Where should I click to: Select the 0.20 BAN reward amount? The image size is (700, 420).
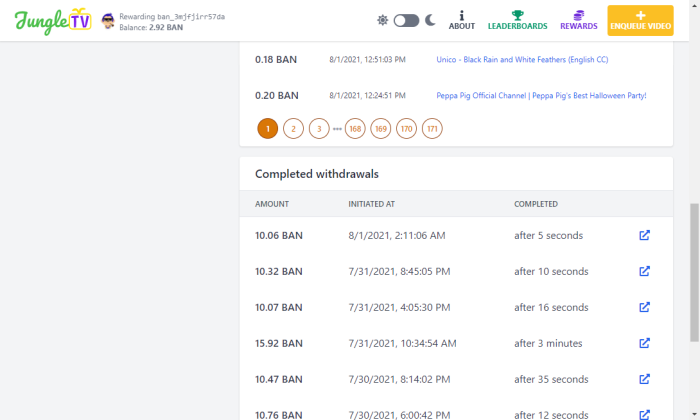[x=276, y=96]
